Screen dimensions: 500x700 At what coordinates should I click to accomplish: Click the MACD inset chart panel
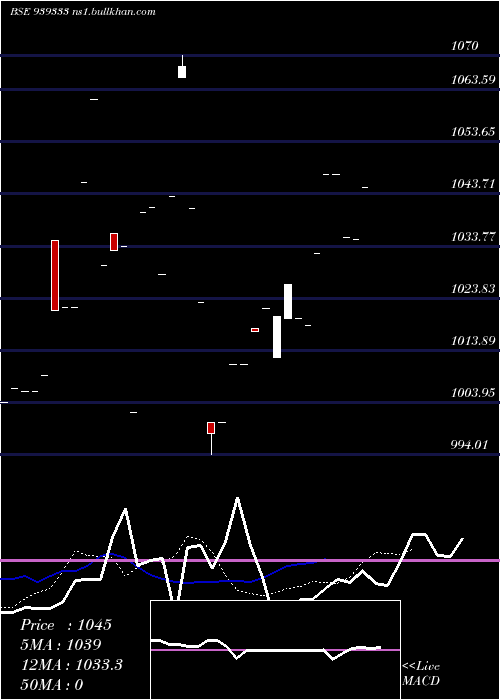click(275, 650)
